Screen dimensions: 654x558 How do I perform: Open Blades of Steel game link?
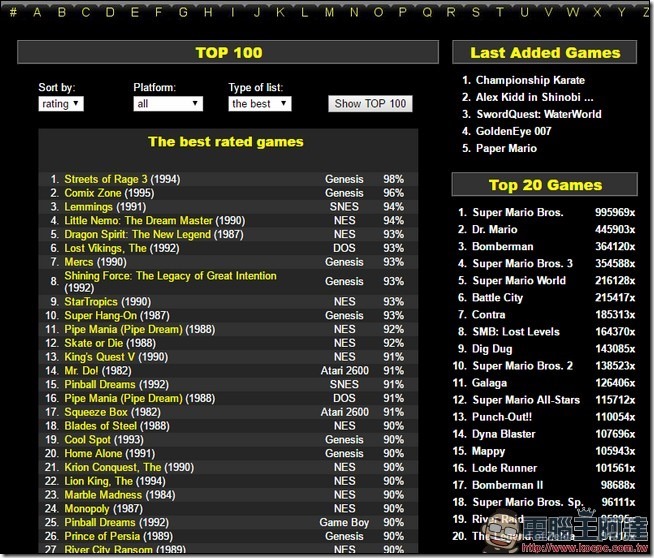101,425
